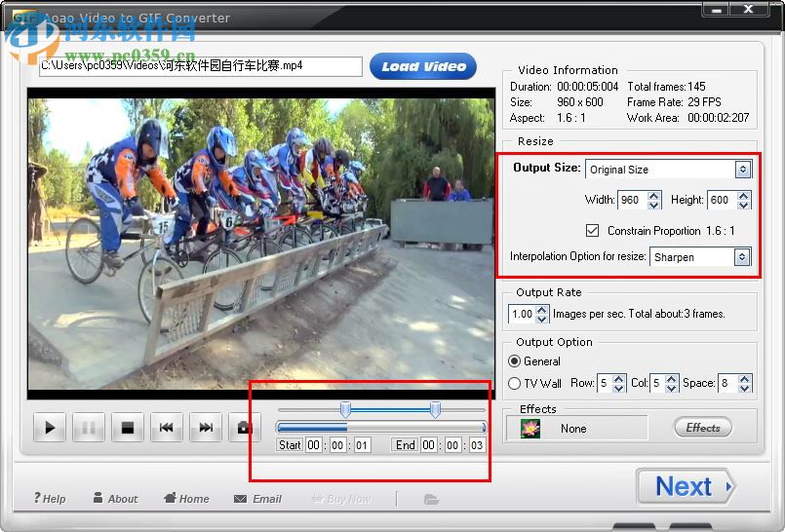The image size is (785, 532).
Task: Click the Buy Now link
Action: click(x=341, y=499)
